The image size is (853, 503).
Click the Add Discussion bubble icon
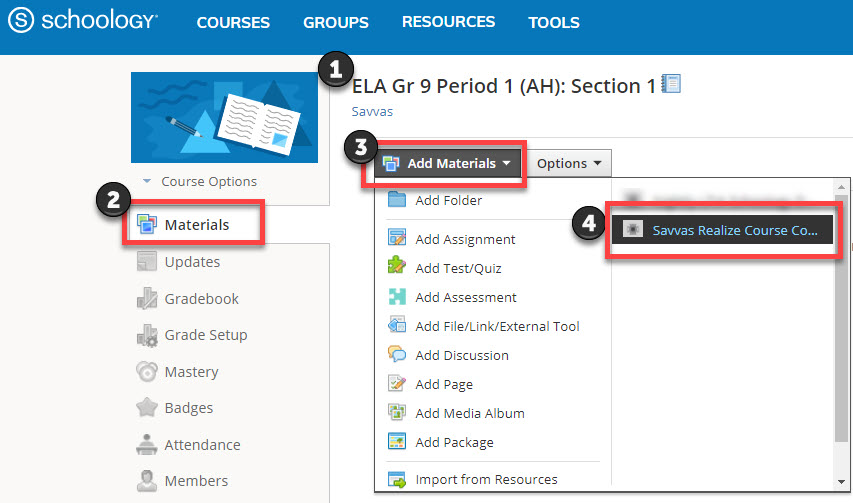[x=397, y=354]
